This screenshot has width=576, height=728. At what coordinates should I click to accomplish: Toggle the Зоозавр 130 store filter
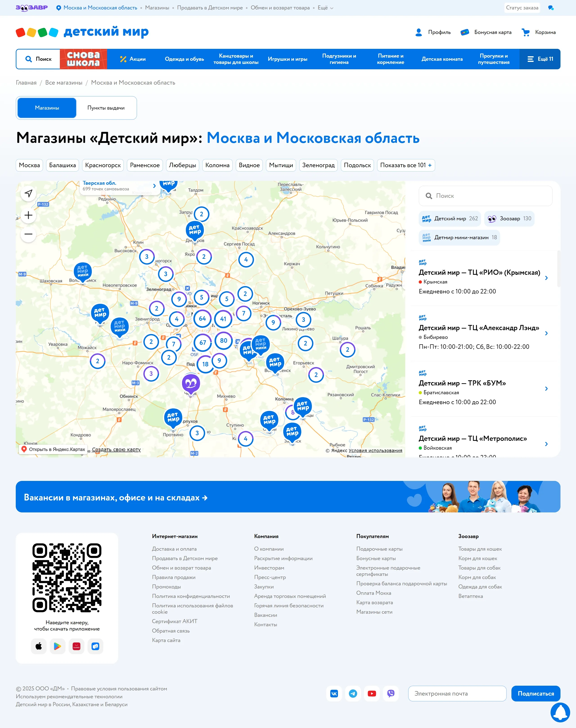coord(509,219)
